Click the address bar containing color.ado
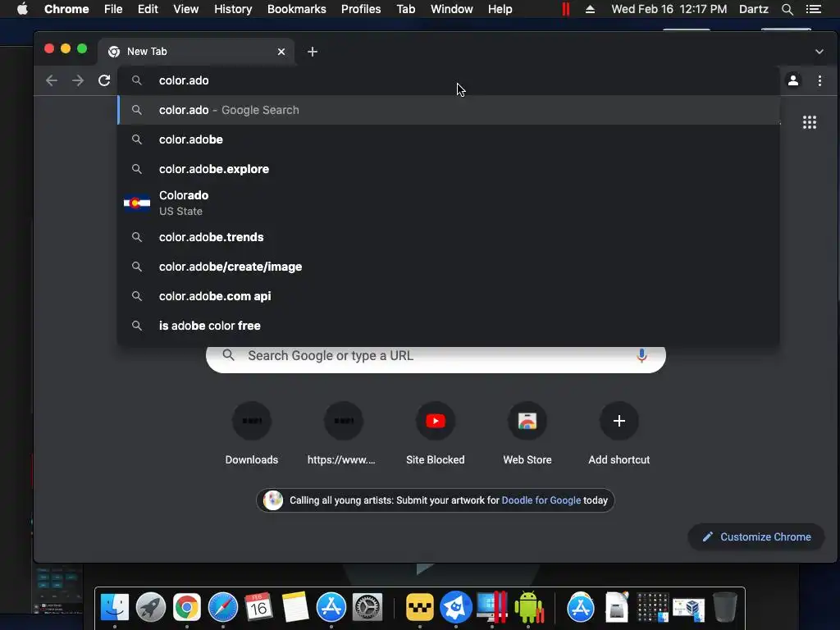 [x=449, y=80]
